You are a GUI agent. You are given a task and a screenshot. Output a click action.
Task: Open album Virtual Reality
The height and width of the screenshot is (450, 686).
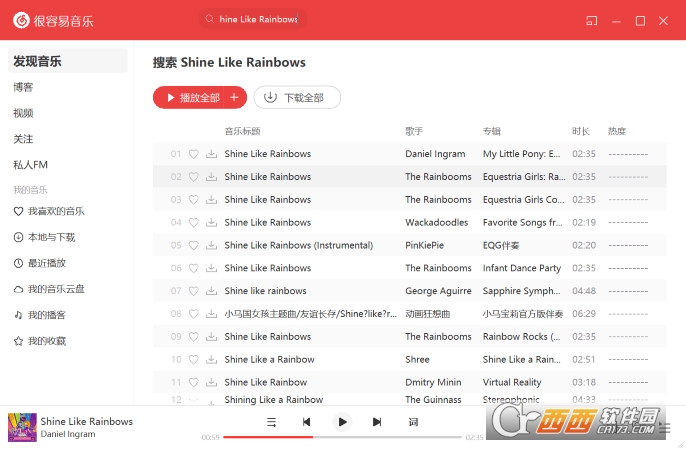point(512,382)
